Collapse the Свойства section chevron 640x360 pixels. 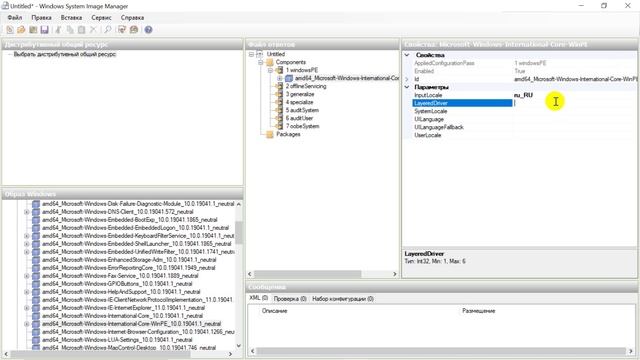[407, 55]
